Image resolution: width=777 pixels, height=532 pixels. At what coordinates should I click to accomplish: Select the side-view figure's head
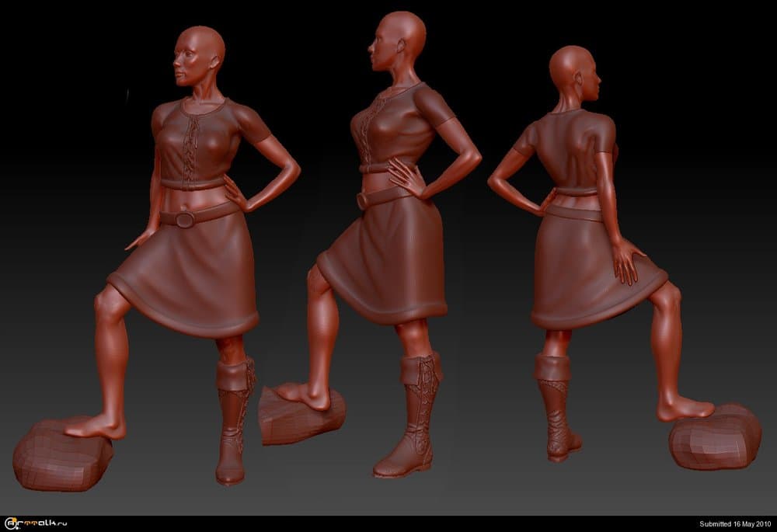[400, 43]
